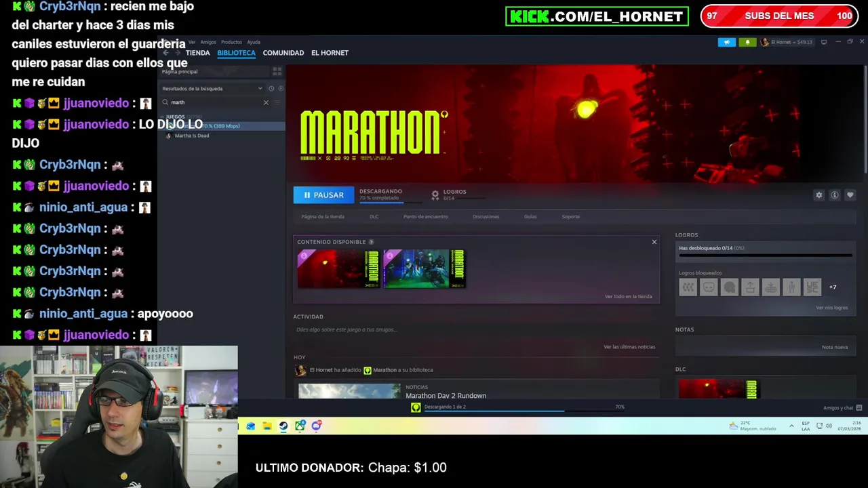Image resolution: width=868 pixels, height=488 pixels.
Task: Click Ver todo en la tienda
Action: 628,297
